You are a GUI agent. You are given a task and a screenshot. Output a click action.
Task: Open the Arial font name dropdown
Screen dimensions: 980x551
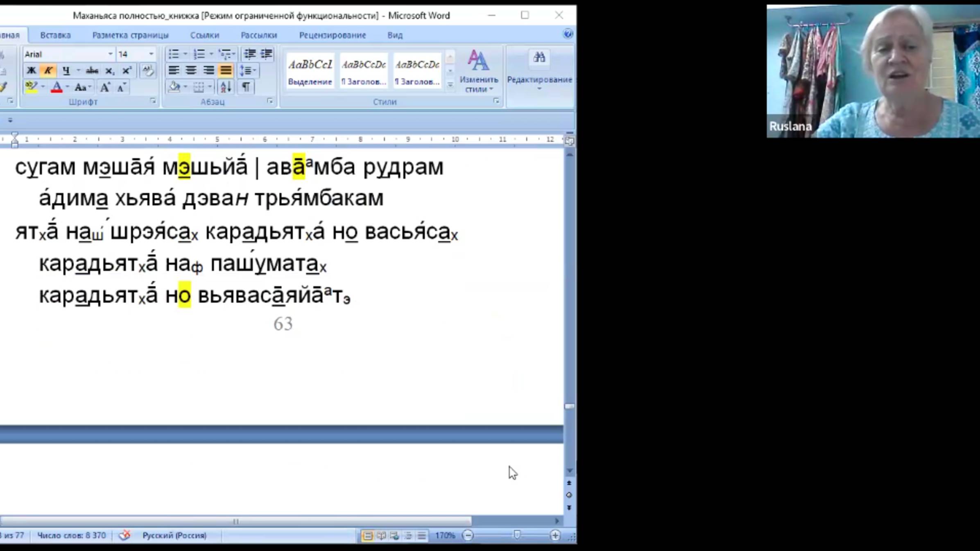(110, 54)
